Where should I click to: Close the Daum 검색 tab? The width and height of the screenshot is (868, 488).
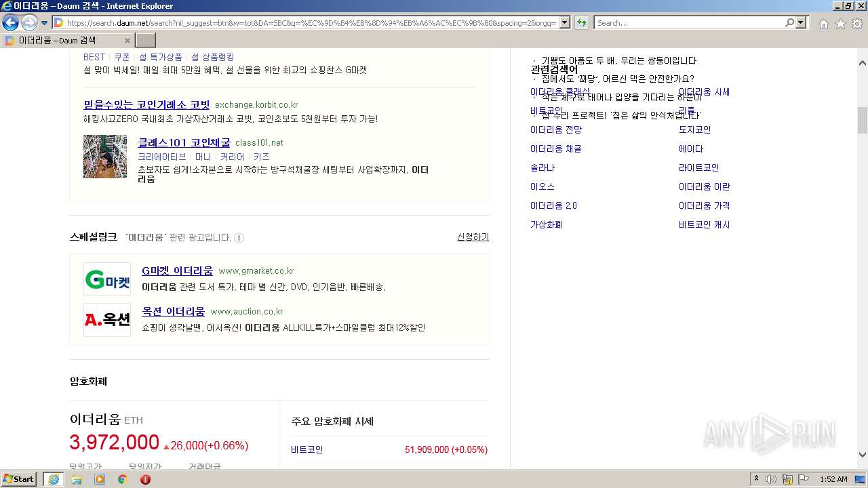point(127,41)
